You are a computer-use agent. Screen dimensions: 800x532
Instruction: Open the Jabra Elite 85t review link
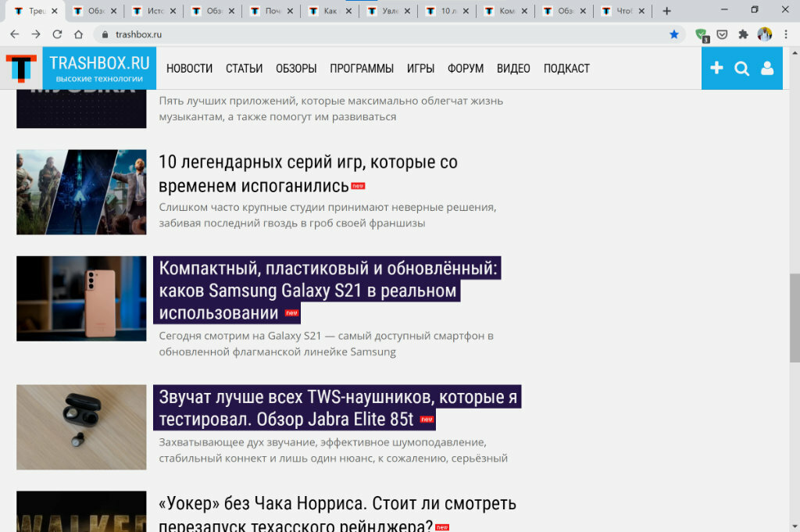click(x=337, y=408)
